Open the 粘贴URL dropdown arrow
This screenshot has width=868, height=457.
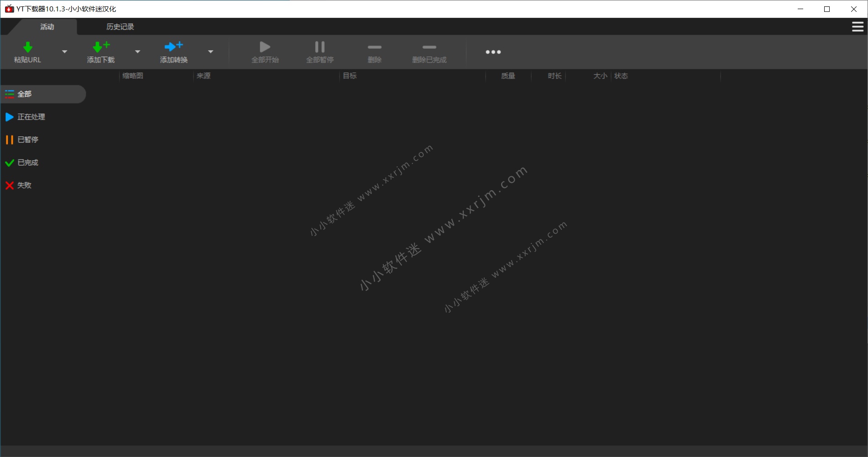(x=64, y=52)
